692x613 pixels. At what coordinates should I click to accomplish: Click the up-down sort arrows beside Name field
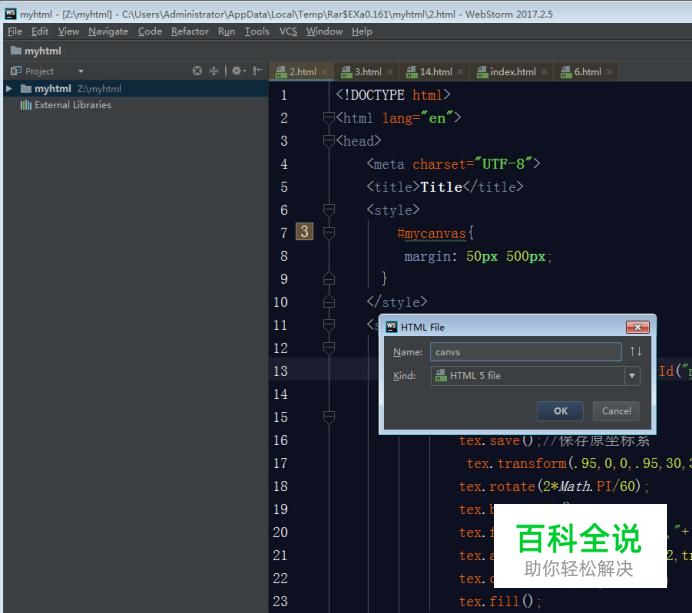pos(636,352)
